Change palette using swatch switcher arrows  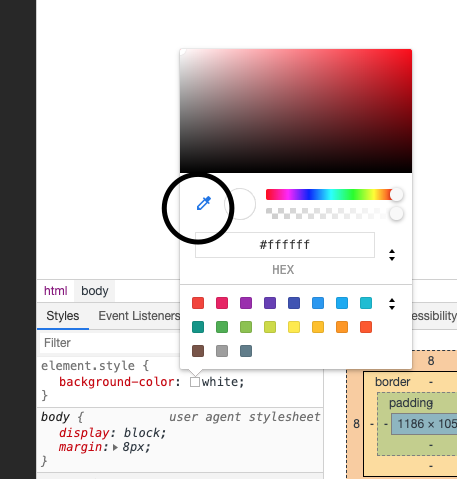coord(392,304)
